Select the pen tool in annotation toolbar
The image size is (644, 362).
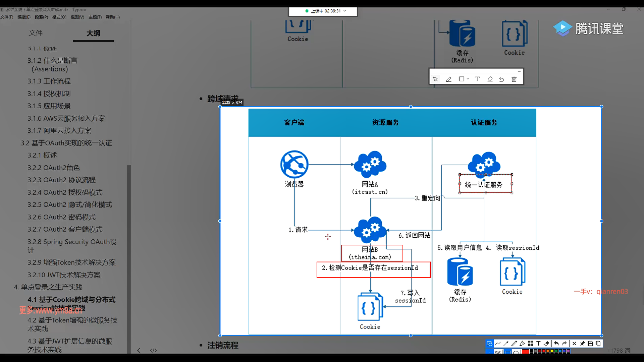(x=448, y=79)
